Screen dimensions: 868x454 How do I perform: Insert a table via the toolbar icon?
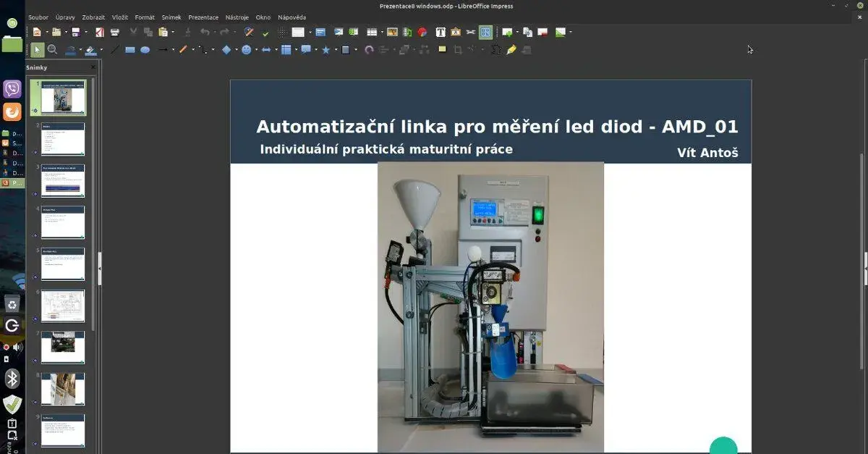click(372, 32)
